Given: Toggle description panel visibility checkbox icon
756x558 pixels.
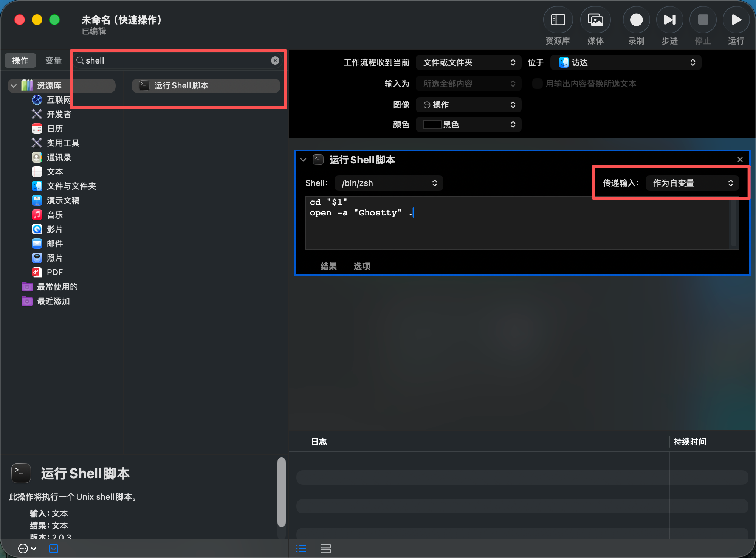Looking at the screenshot, I should click(x=54, y=549).
